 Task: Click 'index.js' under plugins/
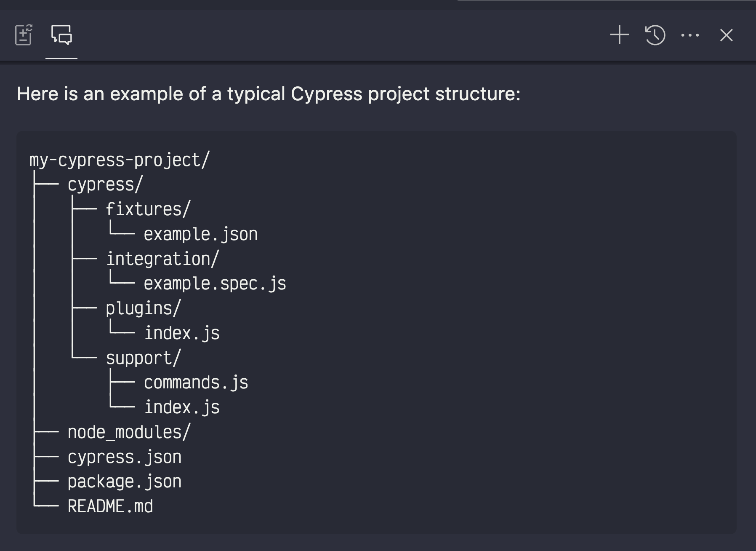[182, 333]
